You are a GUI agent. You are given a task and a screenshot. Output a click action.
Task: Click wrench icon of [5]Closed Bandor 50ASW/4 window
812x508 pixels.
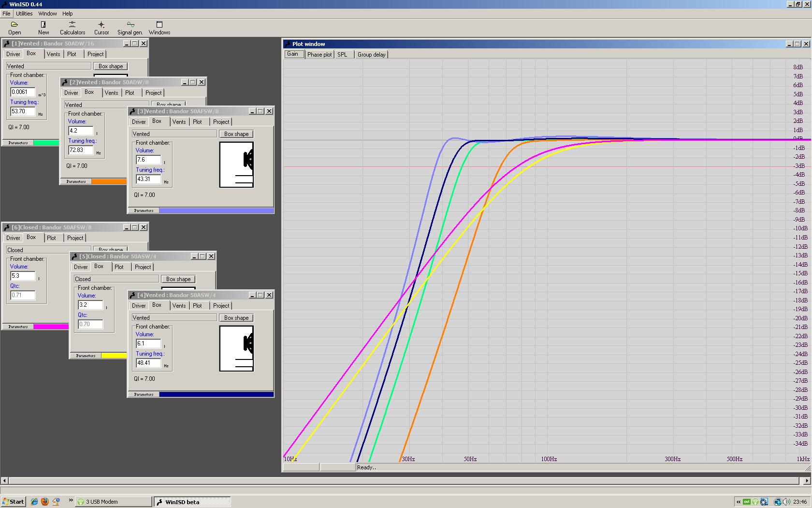(x=74, y=256)
